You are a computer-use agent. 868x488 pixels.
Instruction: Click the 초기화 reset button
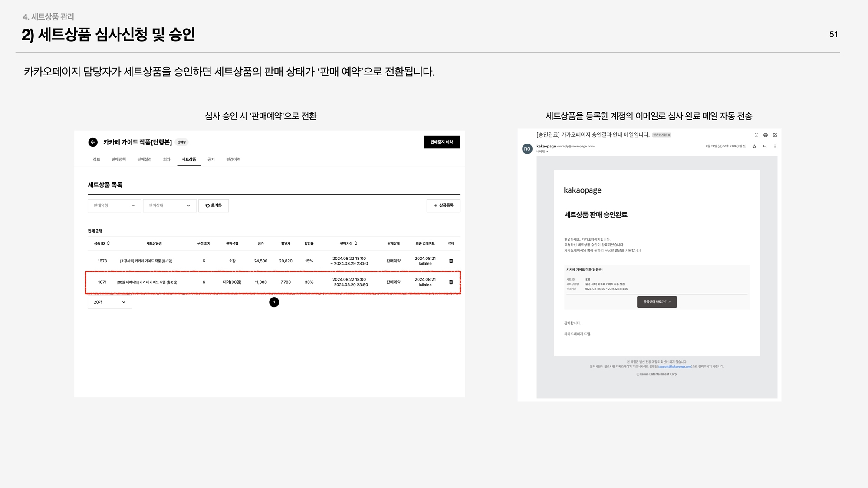[214, 206]
